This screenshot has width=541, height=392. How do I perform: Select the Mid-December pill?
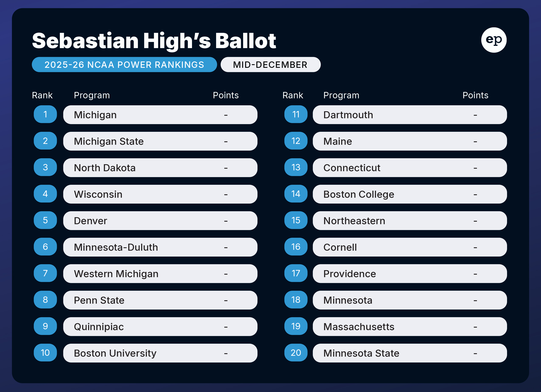(x=270, y=65)
